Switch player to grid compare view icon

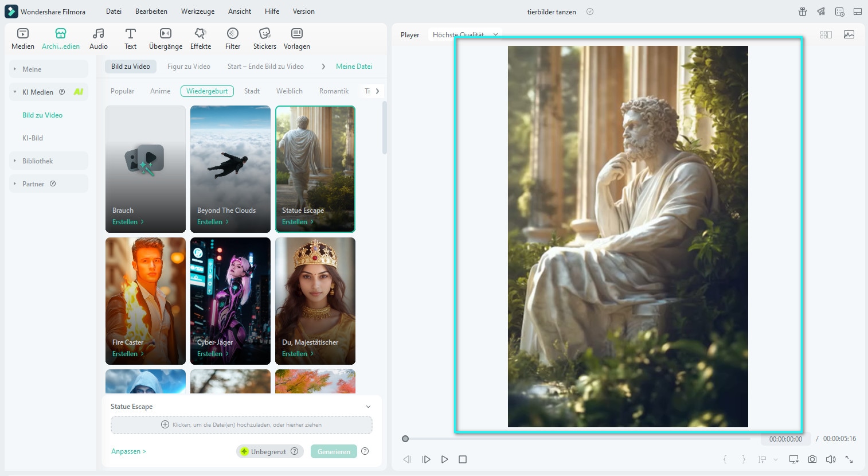coord(826,34)
